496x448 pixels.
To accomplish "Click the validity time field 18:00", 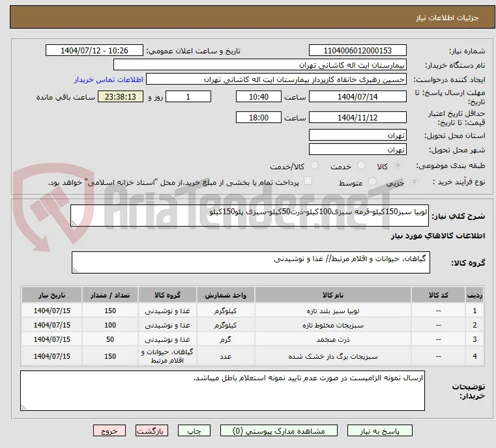I will 259,117.
